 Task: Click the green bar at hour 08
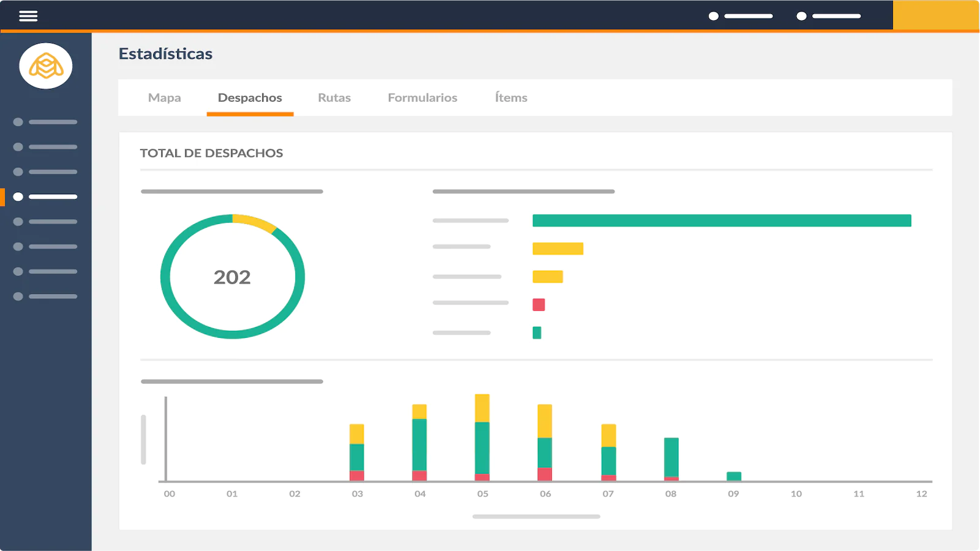point(671,459)
